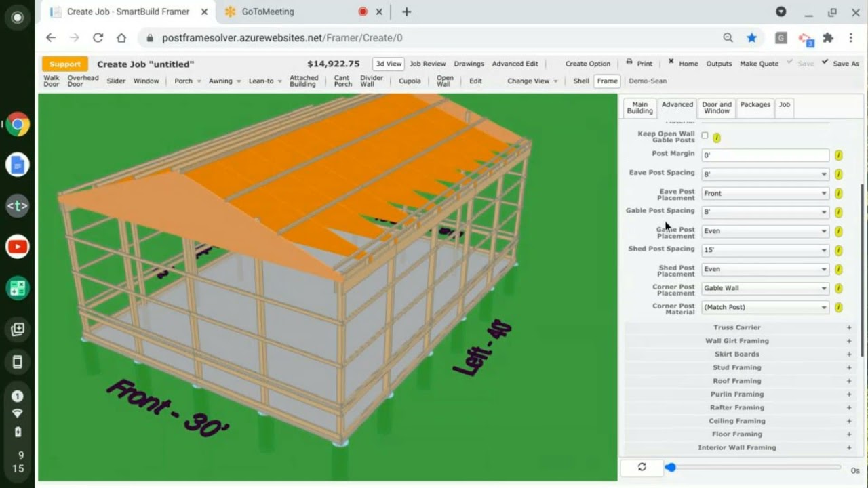This screenshot has height=488, width=868.
Task: Open Chrome from the shelf
Action: click(x=18, y=124)
